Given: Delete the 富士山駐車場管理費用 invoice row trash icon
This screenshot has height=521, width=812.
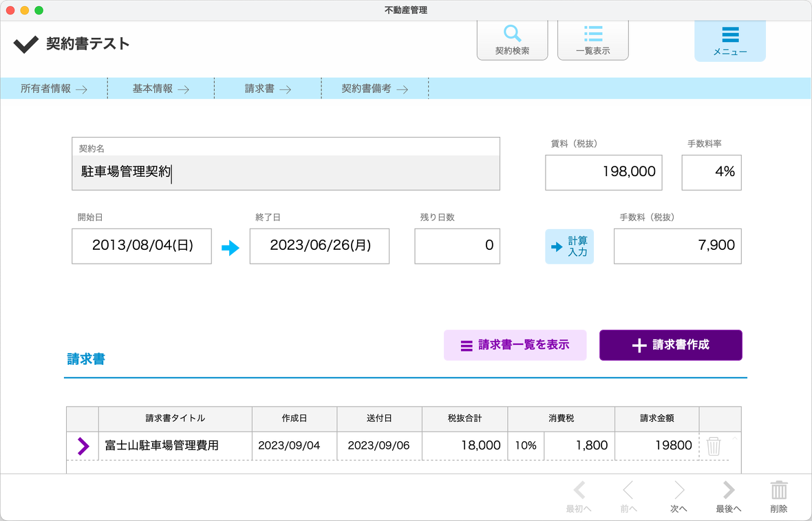Looking at the screenshot, I should (714, 446).
